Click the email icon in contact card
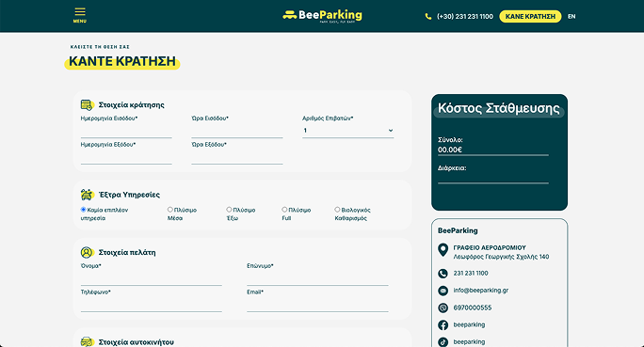This screenshot has width=644, height=347. pos(443,291)
